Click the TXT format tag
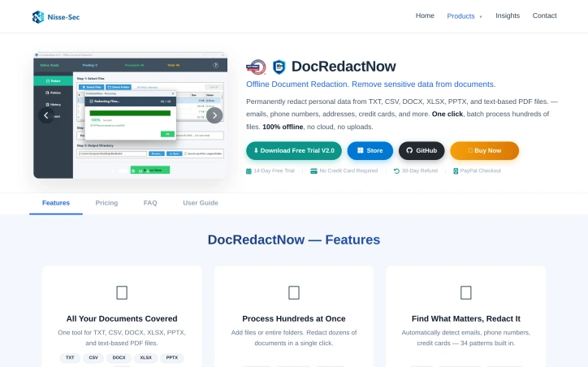The height and width of the screenshot is (367, 588). (70, 357)
